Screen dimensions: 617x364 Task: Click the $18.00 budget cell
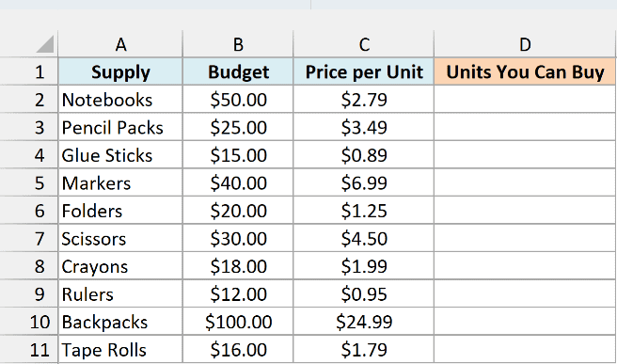[238, 266]
